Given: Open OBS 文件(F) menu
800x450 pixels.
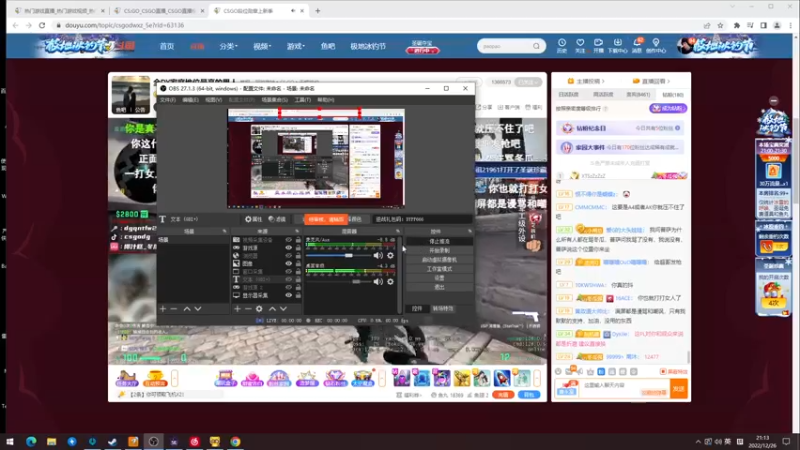Looking at the screenshot, I should point(167,100).
